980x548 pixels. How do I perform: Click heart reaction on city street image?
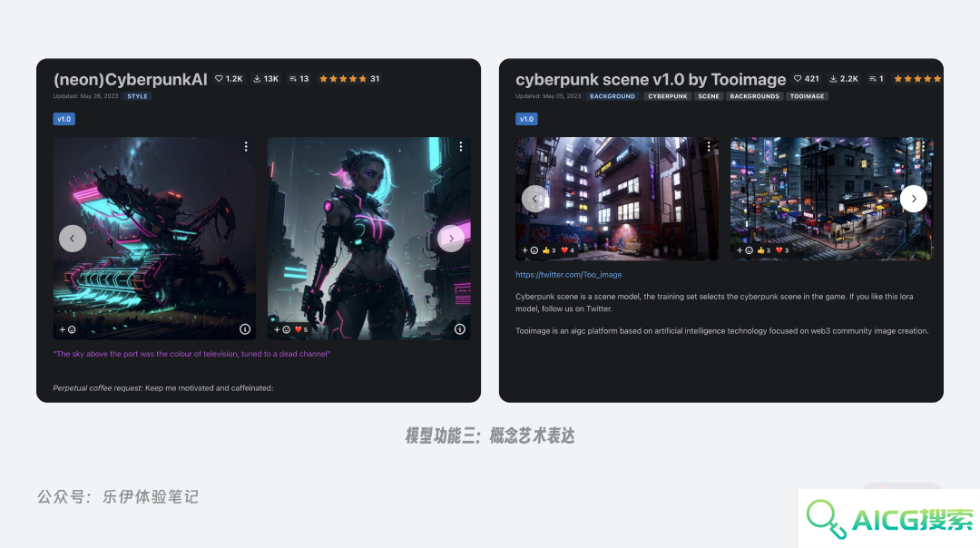click(x=782, y=250)
